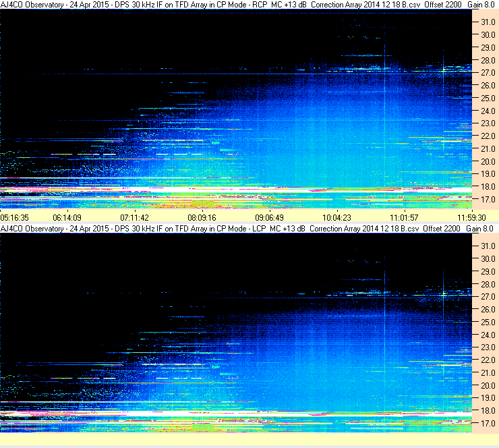Screen dimensions: 499x448
Task: Click 'Gain 8.0' in the LCP title line
Action: point(479,229)
